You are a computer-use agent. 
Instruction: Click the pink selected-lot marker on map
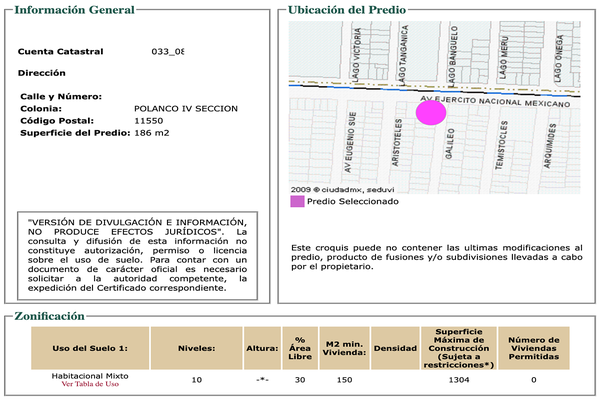(430, 111)
